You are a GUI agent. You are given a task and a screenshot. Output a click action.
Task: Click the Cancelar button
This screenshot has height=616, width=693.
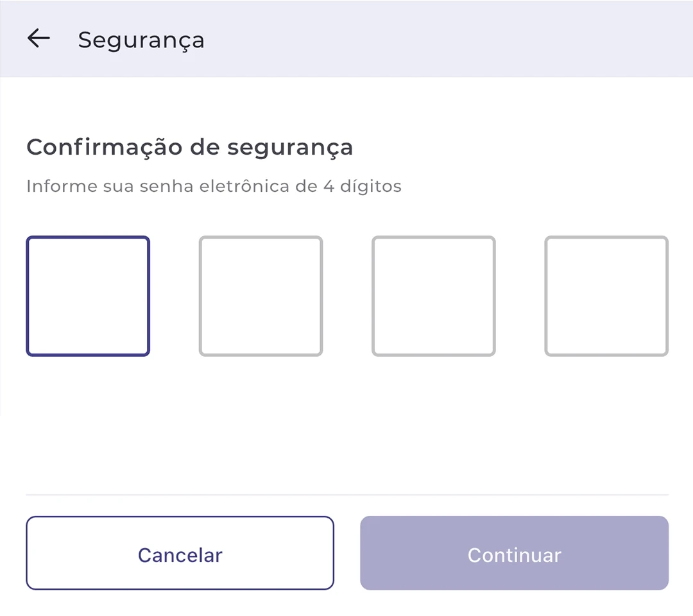pyautogui.click(x=180, y=553)
